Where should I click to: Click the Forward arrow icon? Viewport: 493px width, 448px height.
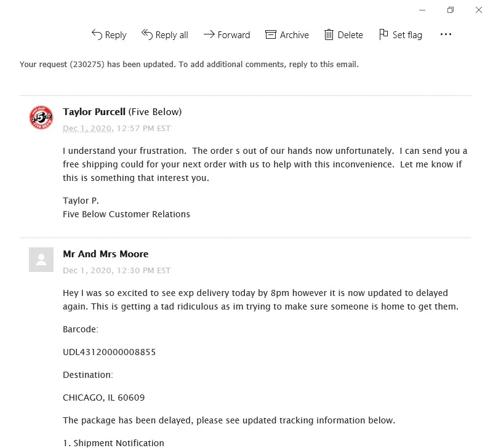(209, 34)
